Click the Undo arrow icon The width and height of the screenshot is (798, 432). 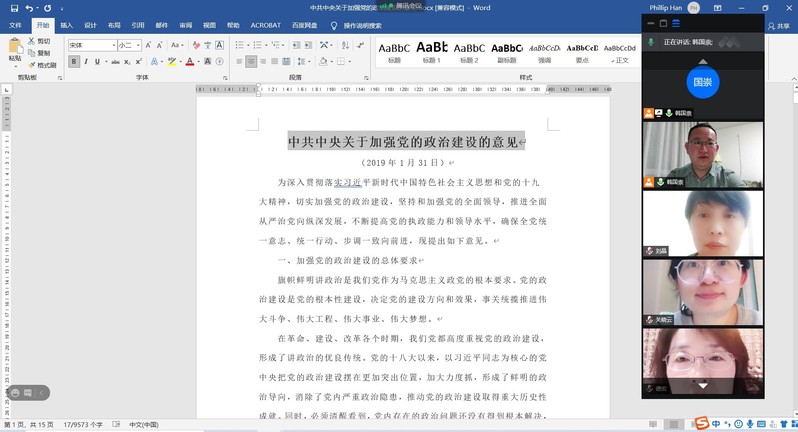(29, 8)
